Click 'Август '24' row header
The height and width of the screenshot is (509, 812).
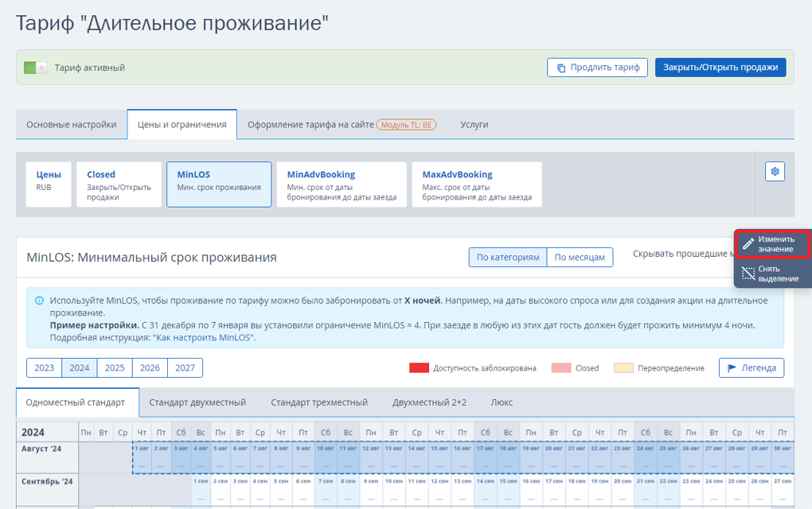tap(47, 458)
